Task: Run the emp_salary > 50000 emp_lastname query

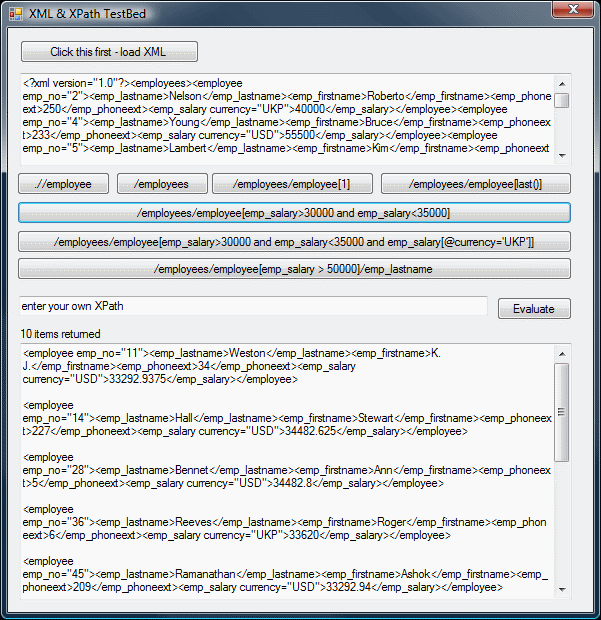Action: click(294, 269)
